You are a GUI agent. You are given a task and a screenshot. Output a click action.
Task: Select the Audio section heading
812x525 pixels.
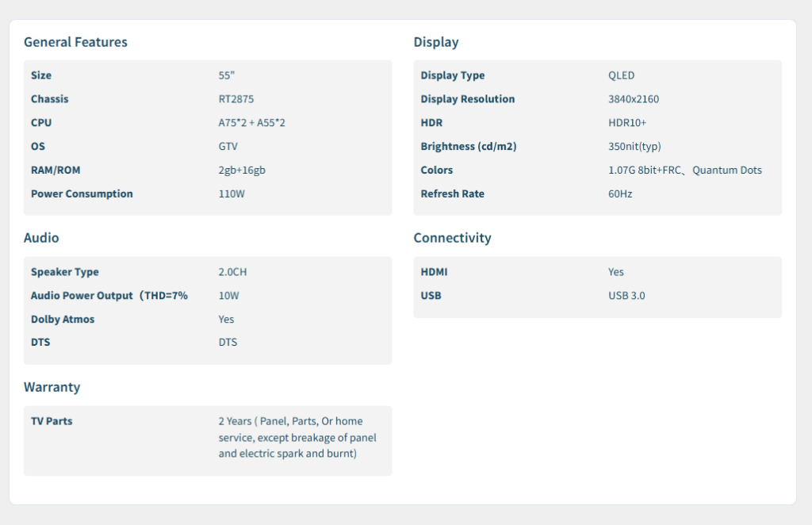pyautogui.click(x=41, y=238)
